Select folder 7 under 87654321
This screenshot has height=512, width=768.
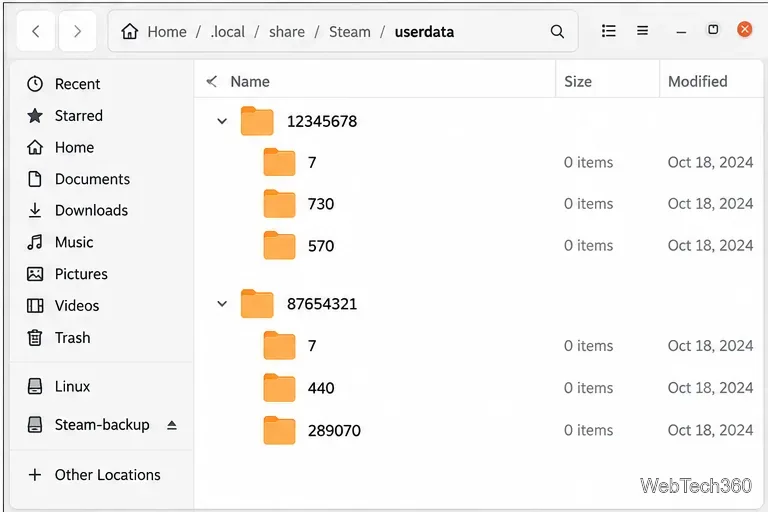coord(312,346)
